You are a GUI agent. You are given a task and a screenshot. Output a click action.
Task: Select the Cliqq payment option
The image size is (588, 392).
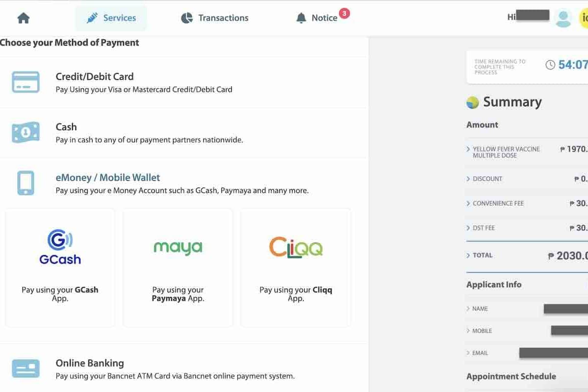pos(295,268)
